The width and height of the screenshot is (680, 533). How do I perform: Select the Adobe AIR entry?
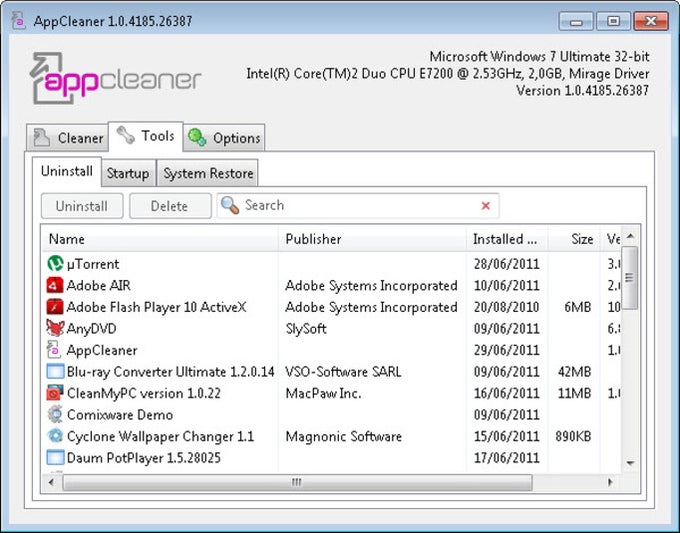point(98,286)
